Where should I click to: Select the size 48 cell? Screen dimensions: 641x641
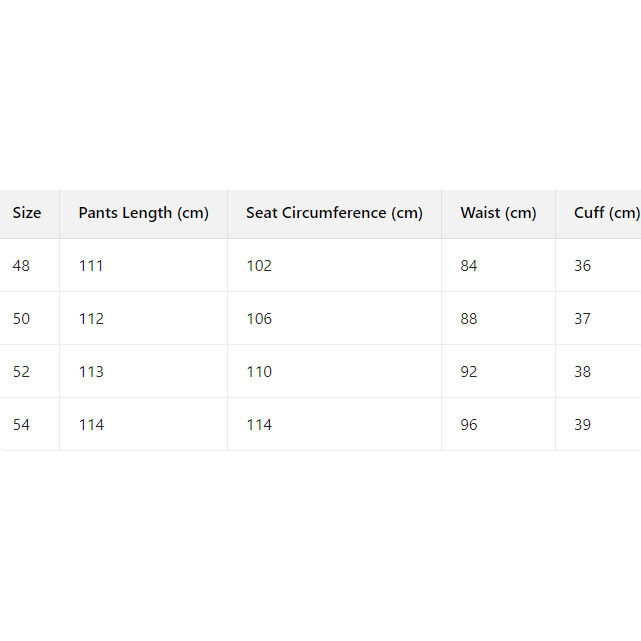tap(22, 266)
